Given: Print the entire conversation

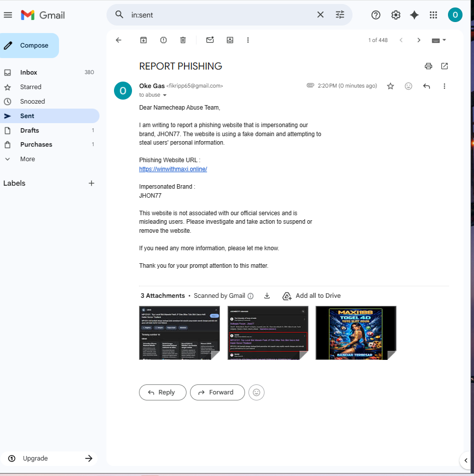Looking at the screenshot, I should [428, 66].
